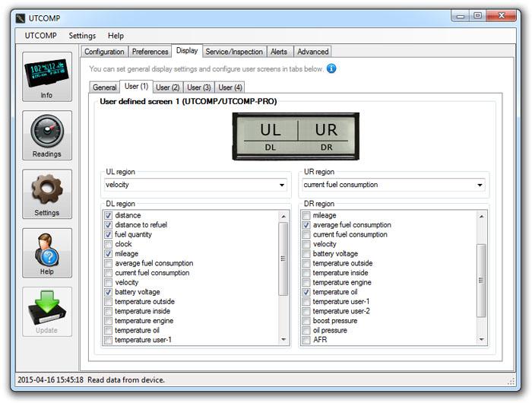Open the Info panel from the sidebar
This screenshot has height=403, width=532.
coord(47,77)
